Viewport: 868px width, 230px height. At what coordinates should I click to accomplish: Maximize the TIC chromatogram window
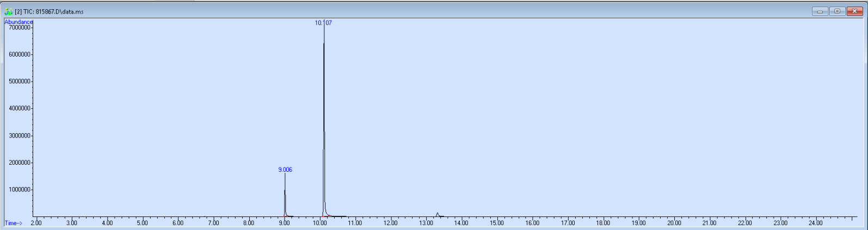837,11
